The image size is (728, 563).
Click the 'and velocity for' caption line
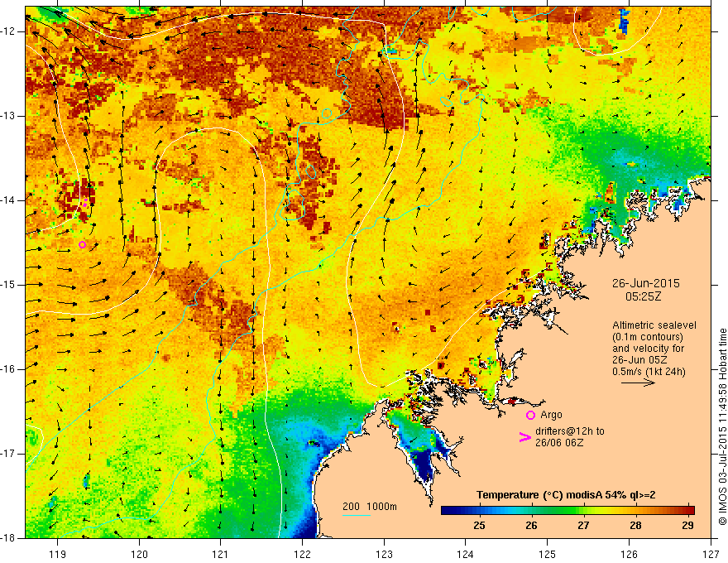[x=648, y=349]
